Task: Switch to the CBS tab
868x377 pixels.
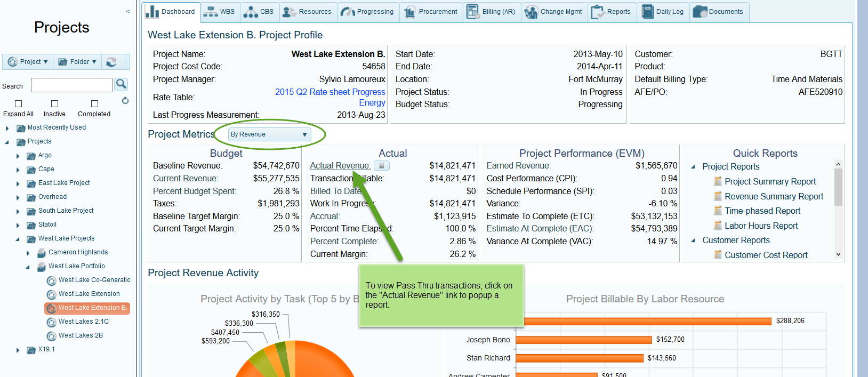Action: click(x=259, y=12)
